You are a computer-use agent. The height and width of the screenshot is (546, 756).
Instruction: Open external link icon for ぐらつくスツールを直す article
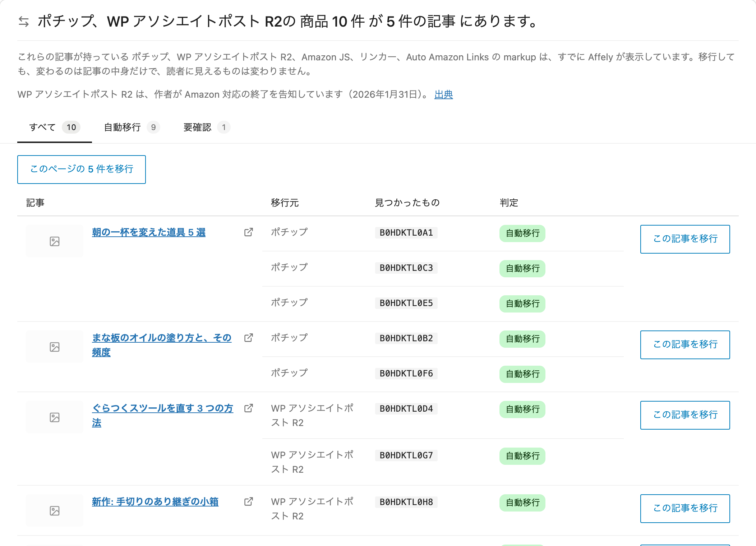[x=248, y=408]
